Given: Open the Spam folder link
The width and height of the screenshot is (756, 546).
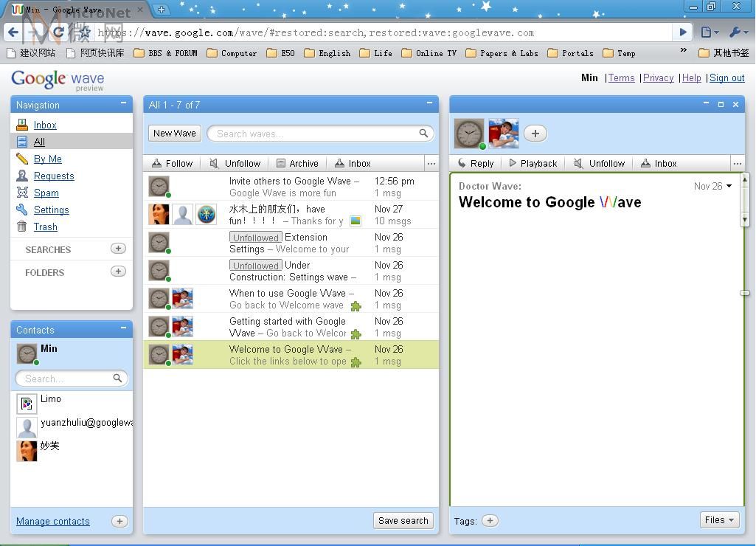Looking at the screenshot, I should pyautogui.click(x=46, y=193).
